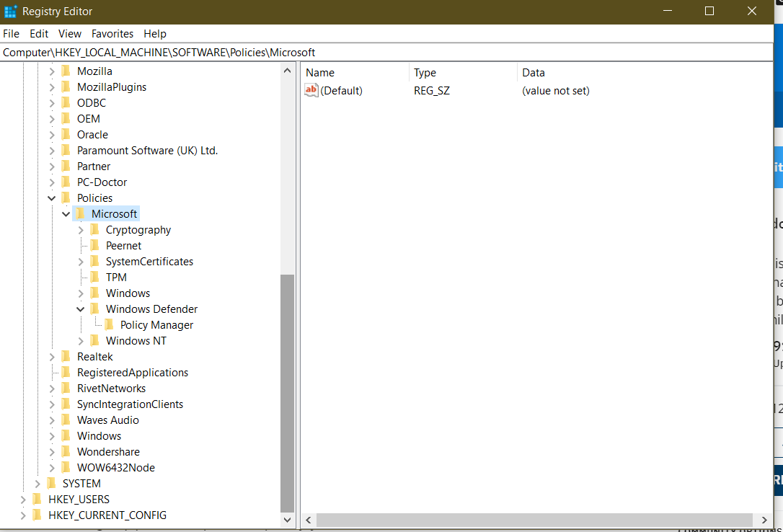Open the File menu

11,34
